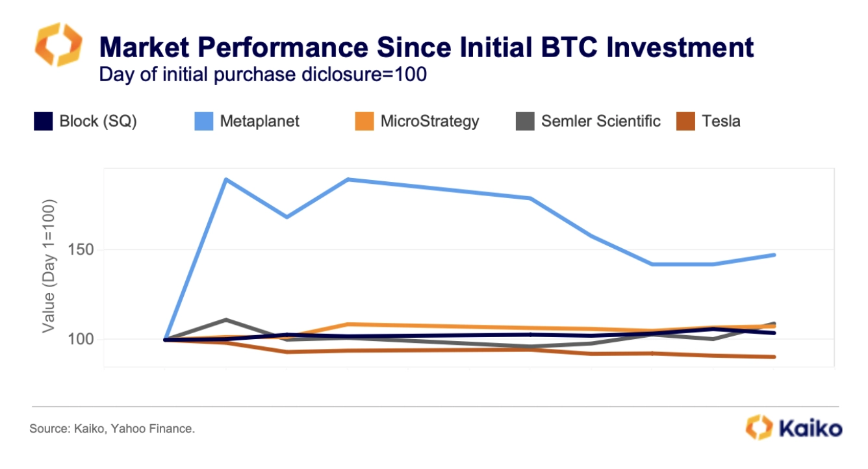This screenshot has height=469, width=868.
Task: Click the Kaiko logo icon at bottom right
Action: (758, 427)
